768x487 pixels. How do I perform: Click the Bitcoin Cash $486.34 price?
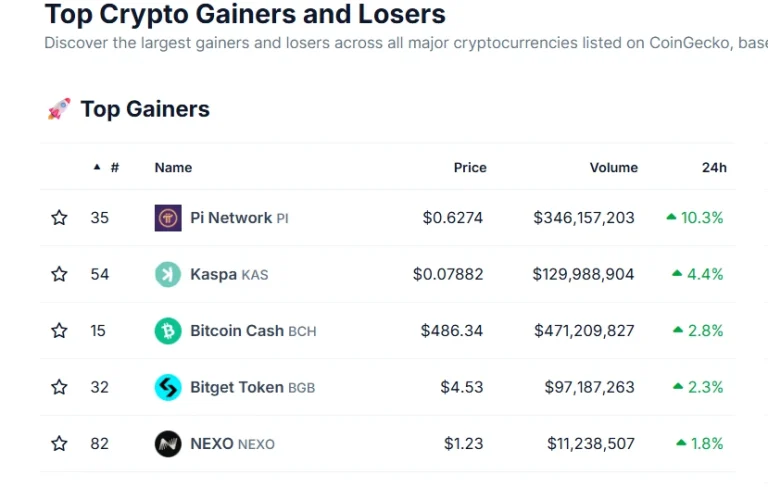[x=451, y=331]
